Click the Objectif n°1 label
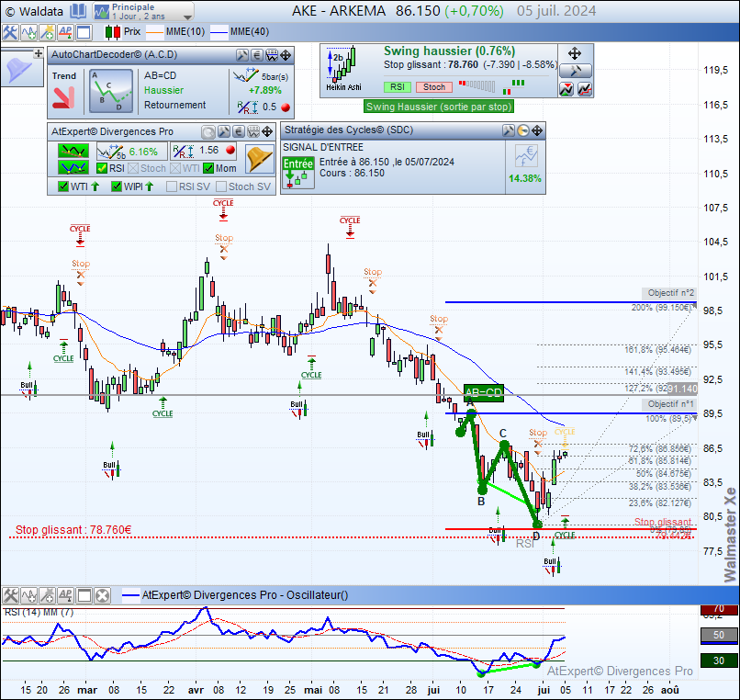 coord(670,404)
